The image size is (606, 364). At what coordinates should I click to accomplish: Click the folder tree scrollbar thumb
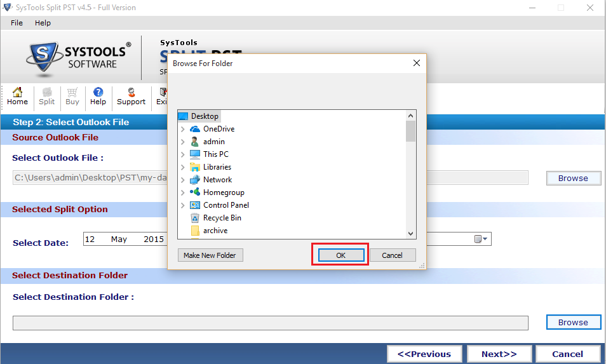410,131
